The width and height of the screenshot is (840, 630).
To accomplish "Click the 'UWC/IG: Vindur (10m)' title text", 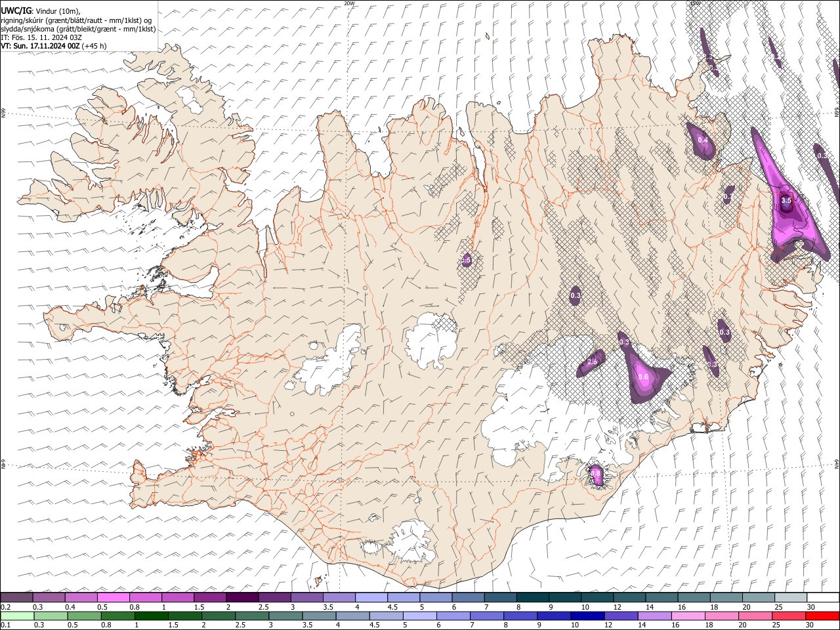I will 41,11.
